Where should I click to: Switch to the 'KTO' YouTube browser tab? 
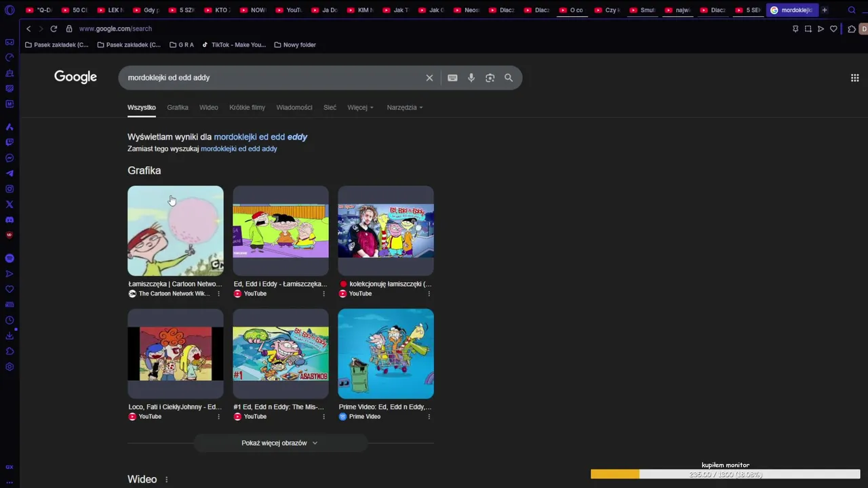217,10
